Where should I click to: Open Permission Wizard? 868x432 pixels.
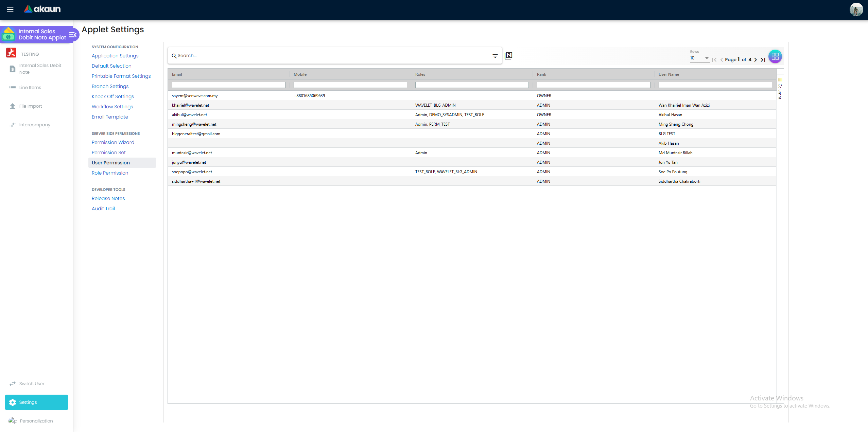coord(113,142)
